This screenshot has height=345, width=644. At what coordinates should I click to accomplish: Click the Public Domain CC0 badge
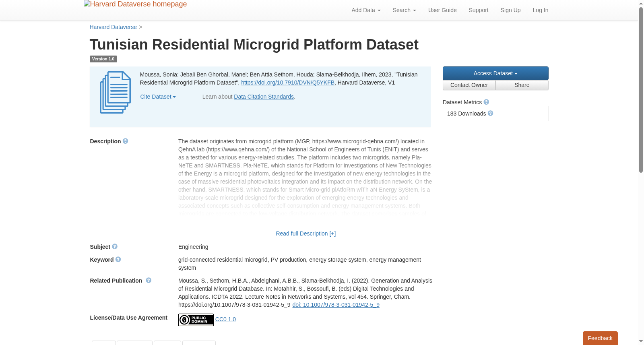pos(196,320)
